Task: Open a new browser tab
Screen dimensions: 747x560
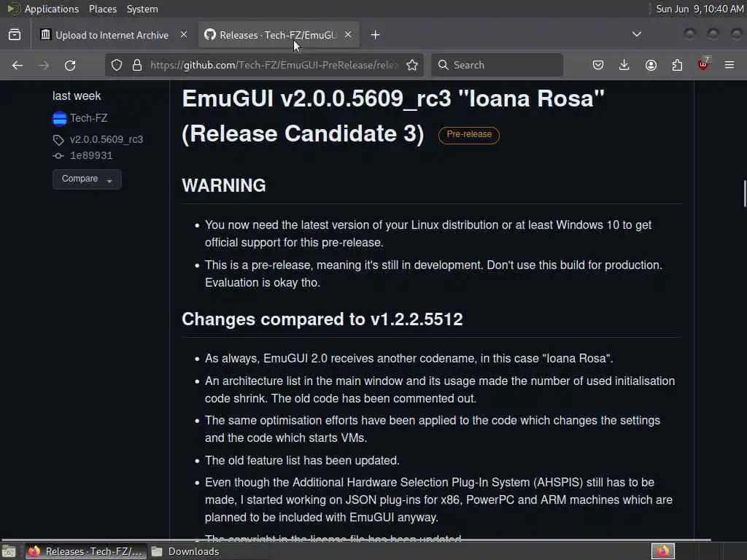Action: [375, 35]
